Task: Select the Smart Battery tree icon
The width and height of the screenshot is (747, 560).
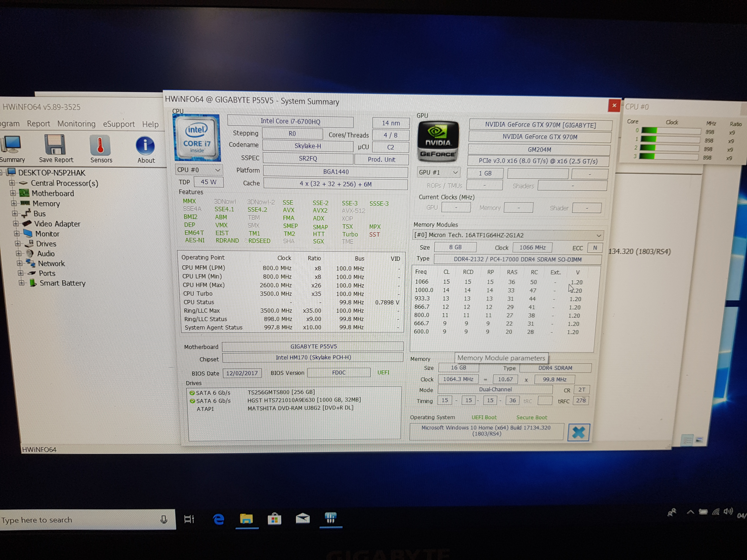Action: 33,283
